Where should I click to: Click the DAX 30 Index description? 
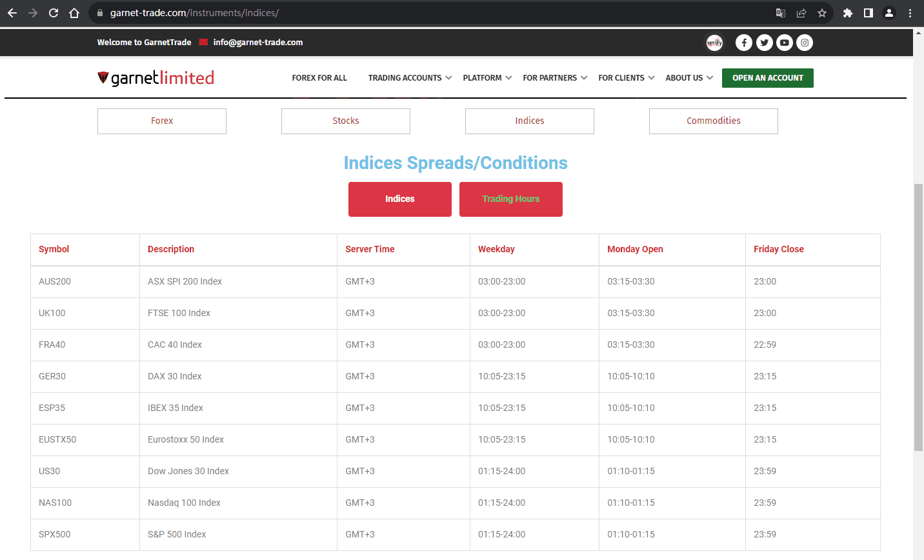tap(175, 376)
